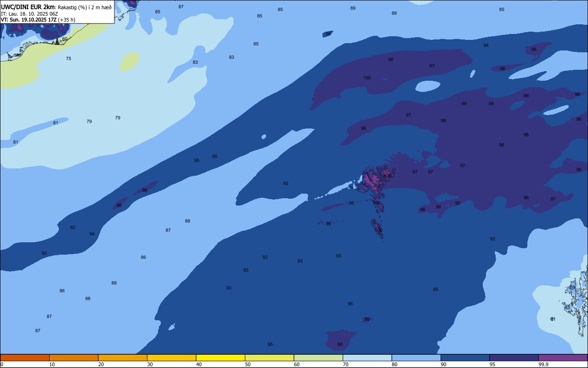This screenshot has height=368, width=588.
Task: Click the 89 humidity value on the map
Action: click(x=353, y=8)
